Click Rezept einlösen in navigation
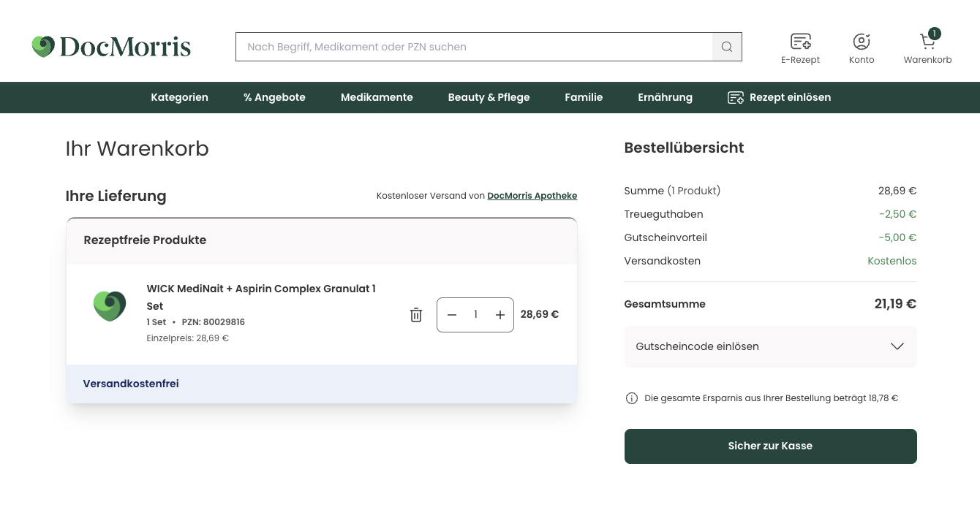This screenshot has height=510, width=980. pyautogui.click(x=779, y=97)
